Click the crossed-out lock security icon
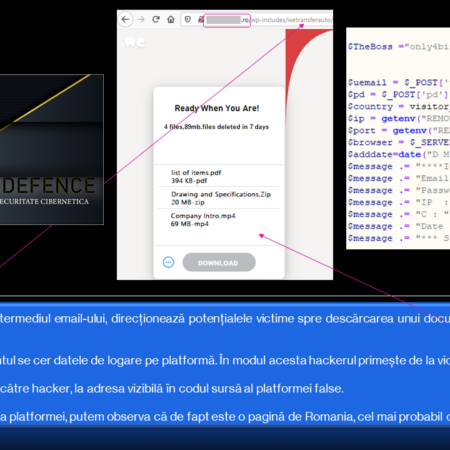The image size is (450, 450). coord(200,20)
